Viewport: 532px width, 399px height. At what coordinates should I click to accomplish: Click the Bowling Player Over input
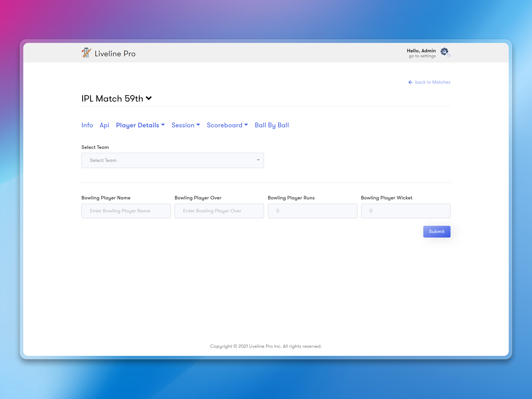click(x=219, y=211)
